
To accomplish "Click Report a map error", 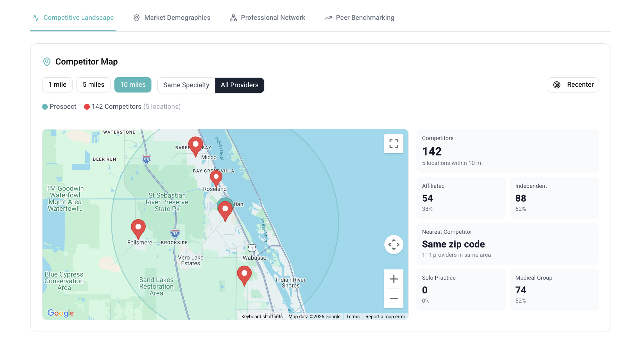I will click(385, 316).
